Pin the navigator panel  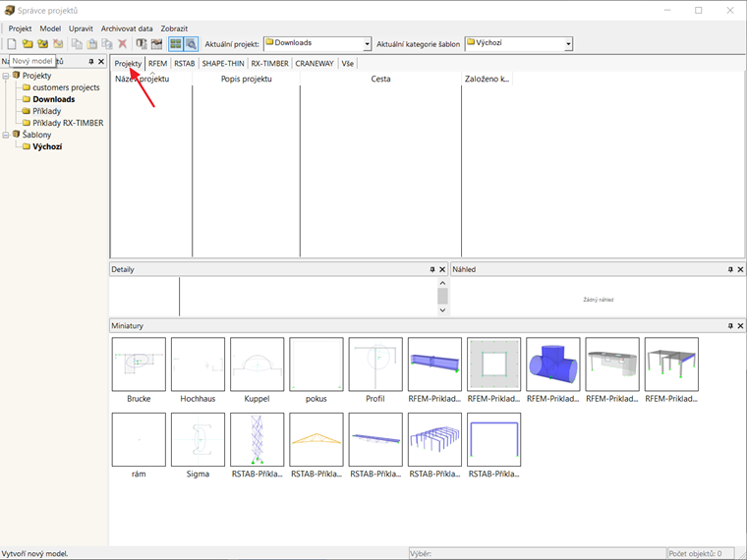pyautogui.click(x=91, y=62)
